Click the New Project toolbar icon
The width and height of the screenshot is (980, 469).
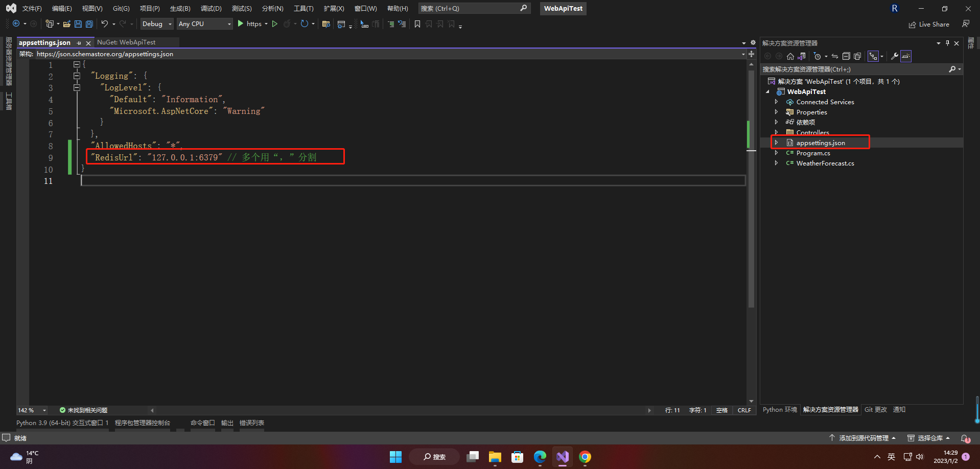coord(50,24)
